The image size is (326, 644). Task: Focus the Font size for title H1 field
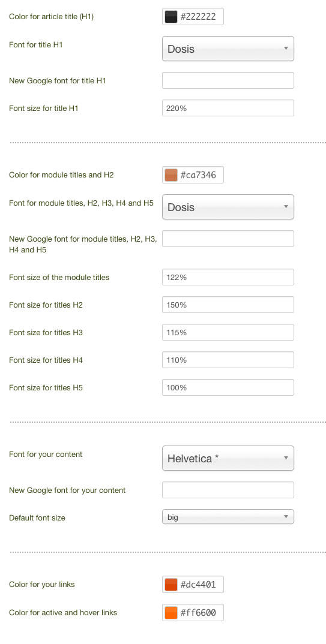point(228,108)
